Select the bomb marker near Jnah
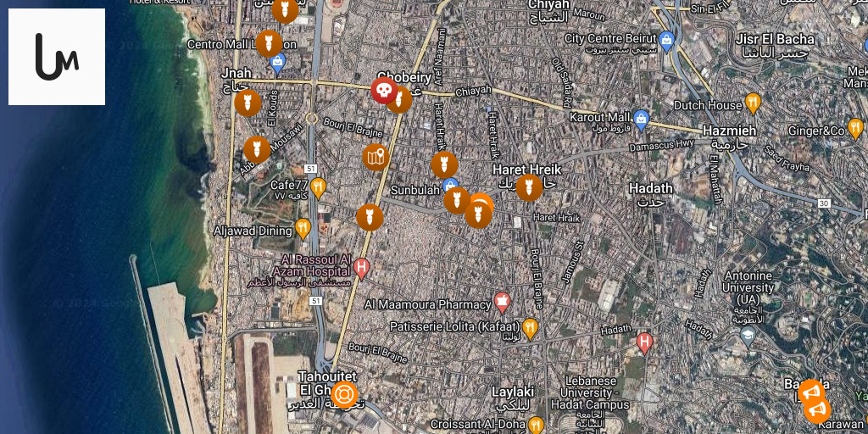 click(248, 103)
